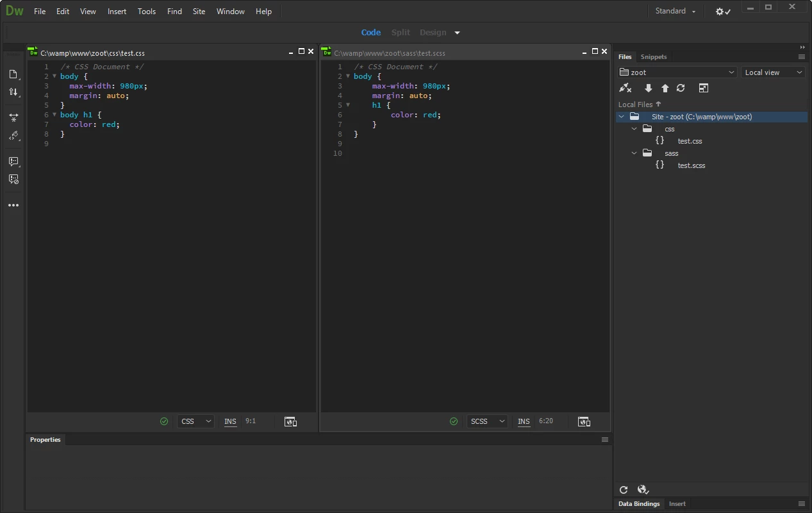The height and width of the screenshot is (513, 812).
Task: Click the Expand All code icon
Action: click(x=13, y=118)
